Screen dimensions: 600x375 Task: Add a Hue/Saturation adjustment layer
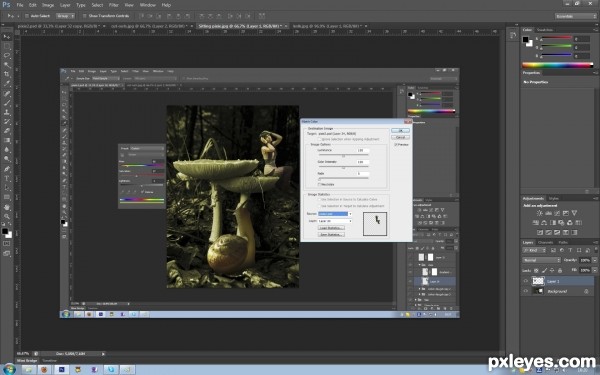click(535, 223)
